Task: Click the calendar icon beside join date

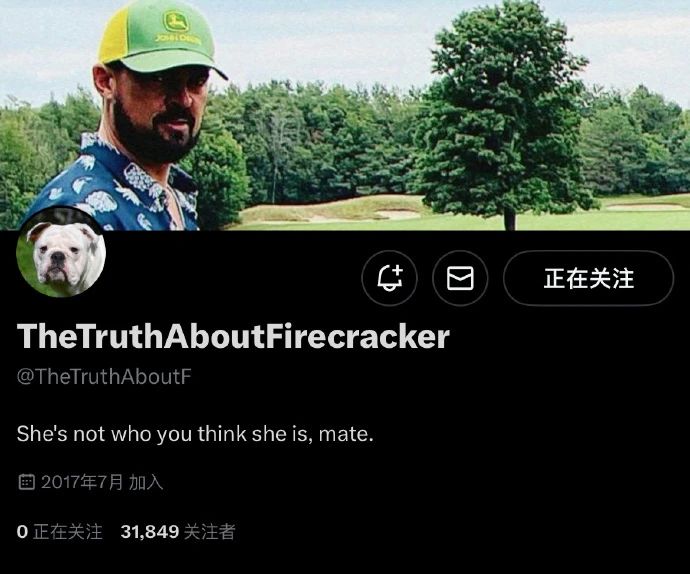Action: pyautogui.click(x=26, y=482)
